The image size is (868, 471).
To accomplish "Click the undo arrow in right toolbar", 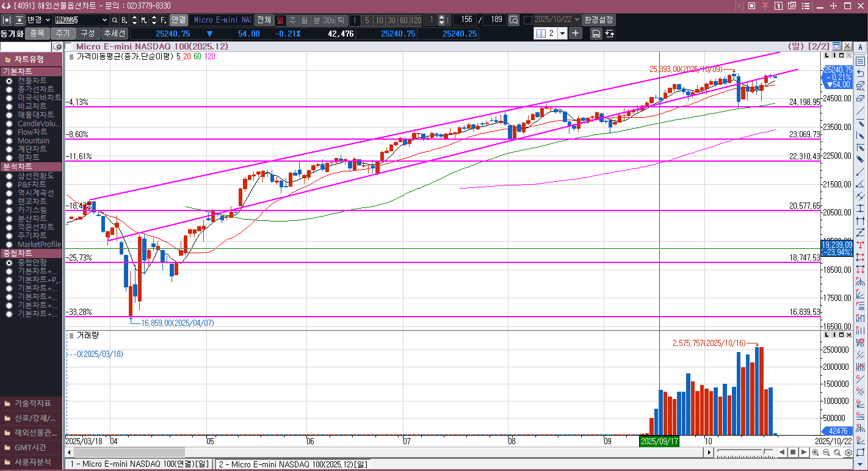I will (860, 73).
